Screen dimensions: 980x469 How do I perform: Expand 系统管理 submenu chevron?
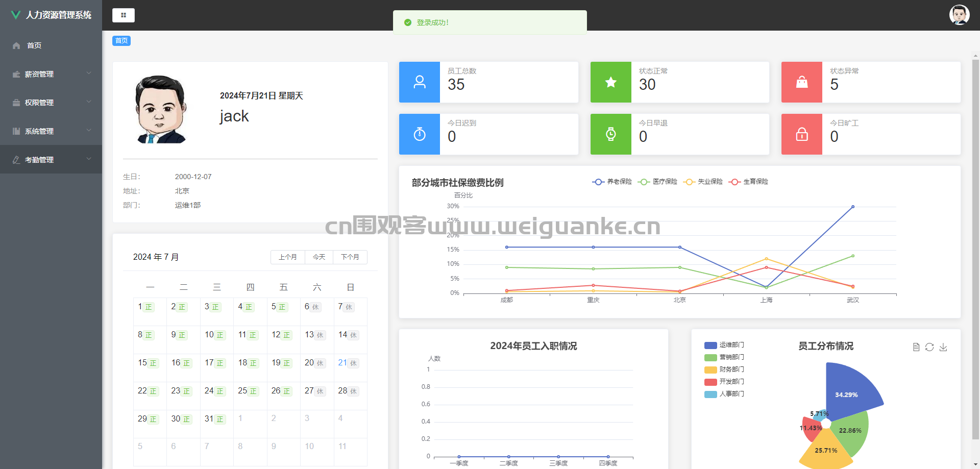tap(89, 130)
